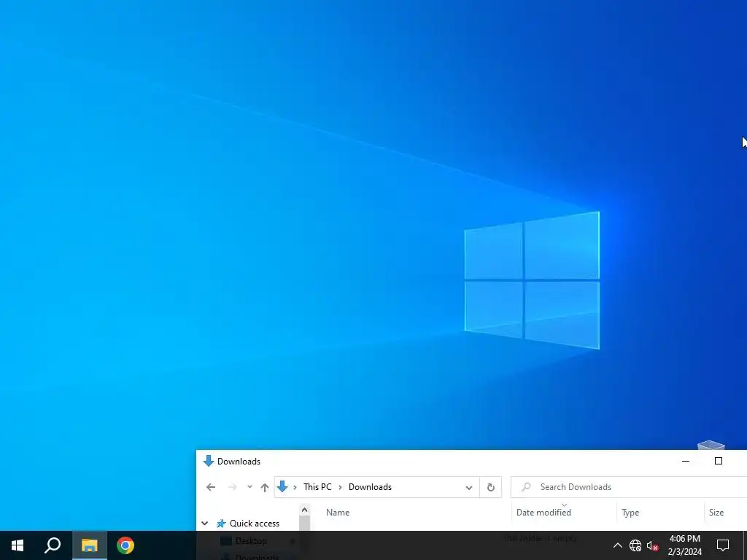Choose This PC in the address breadcrumb
This screenshot has width=747, height=560.
click(x=317, y=487)
